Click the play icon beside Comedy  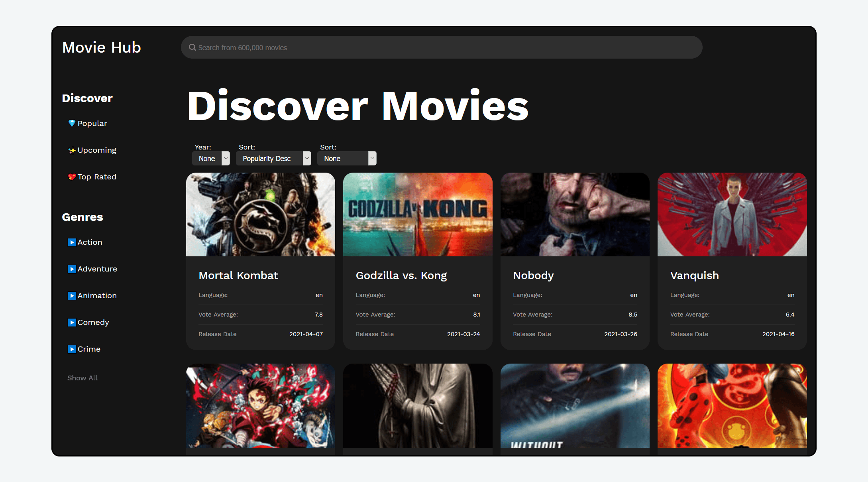click(x=72, y=323)
